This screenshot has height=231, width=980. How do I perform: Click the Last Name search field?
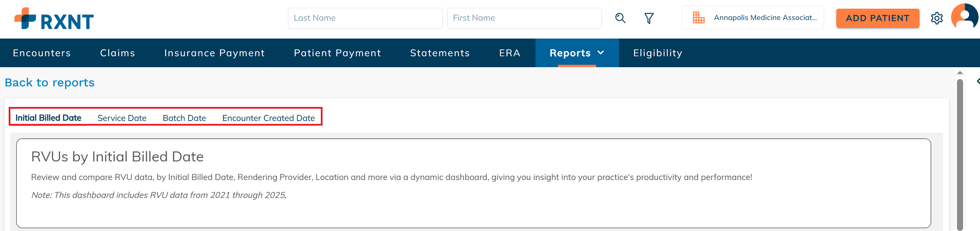click(365, 18)
